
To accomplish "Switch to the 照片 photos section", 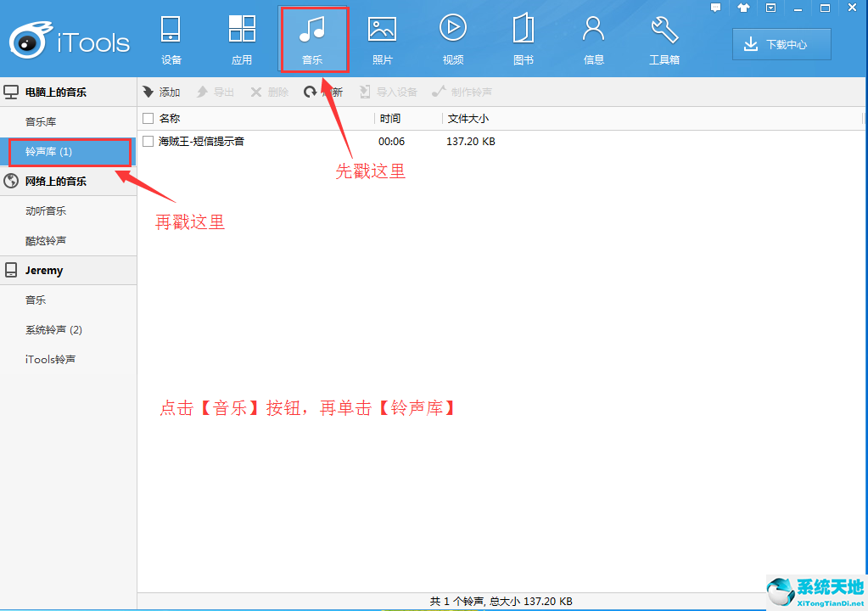I will [x=382, y=38].
